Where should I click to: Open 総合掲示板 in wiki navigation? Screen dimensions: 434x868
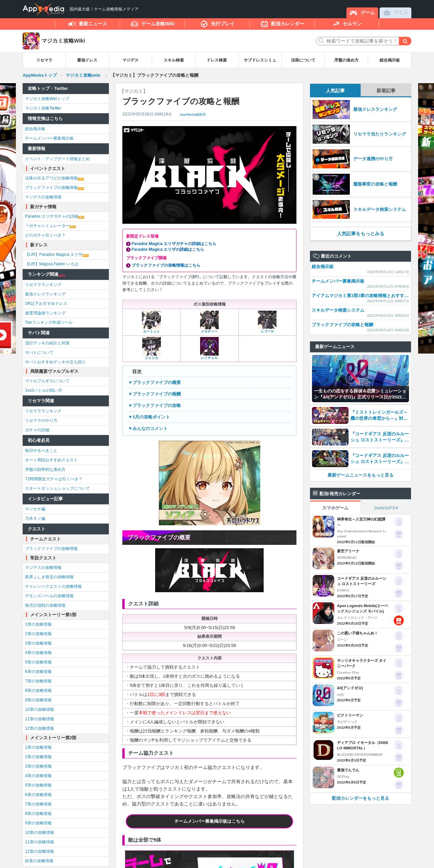(389, 60)
